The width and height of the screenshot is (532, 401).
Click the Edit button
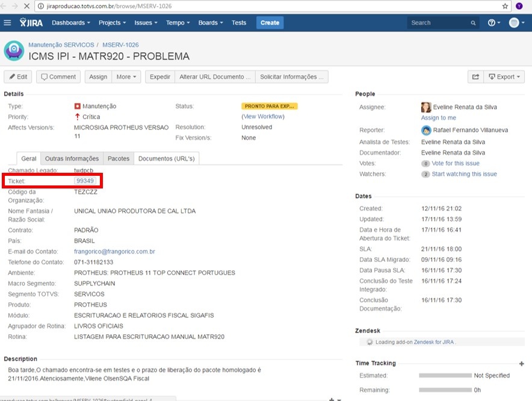click(x=18, y=76)
